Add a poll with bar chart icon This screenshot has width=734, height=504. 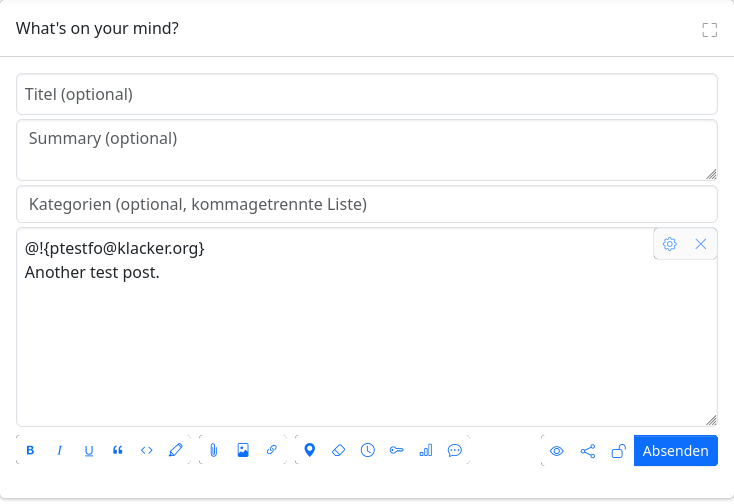tap(426, 450)
